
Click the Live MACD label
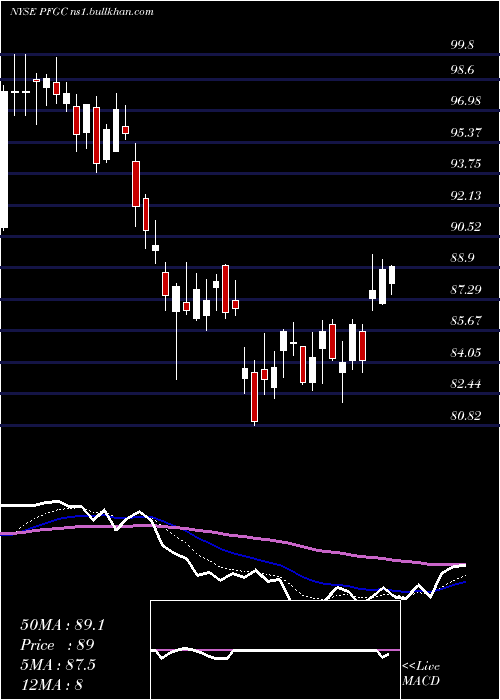coord(421,673)
